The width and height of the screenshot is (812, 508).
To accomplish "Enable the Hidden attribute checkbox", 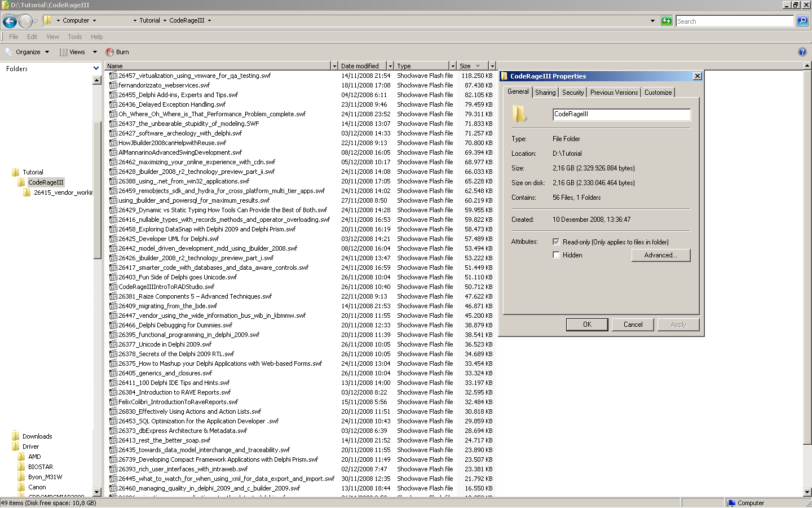I will tap(556, 255).
